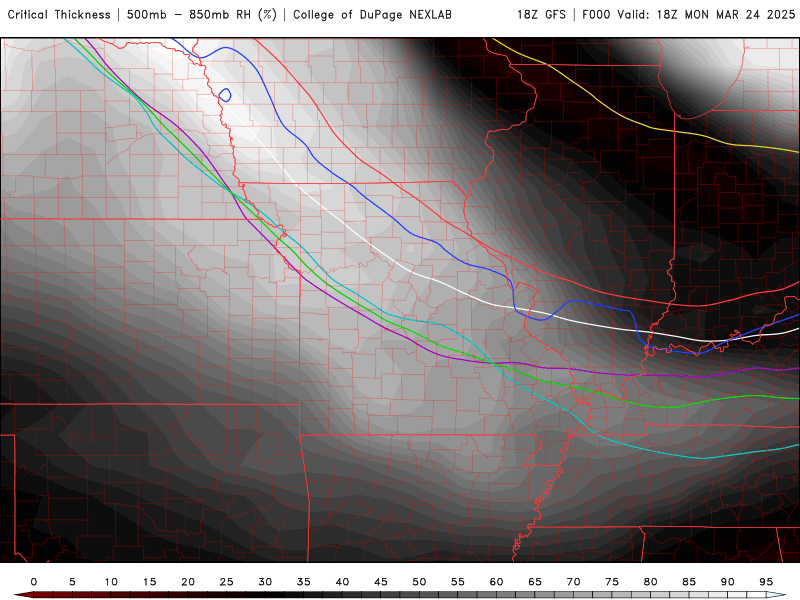Select the "500mb - 850mb RH (%)" label
This screenshot has height=600, width=800.
click(202, 15)
